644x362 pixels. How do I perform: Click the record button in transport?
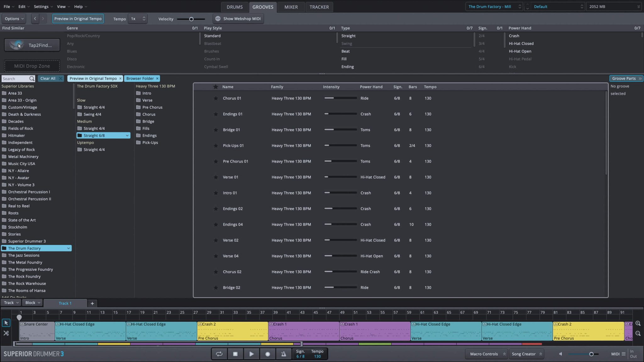tap(268, 354)
